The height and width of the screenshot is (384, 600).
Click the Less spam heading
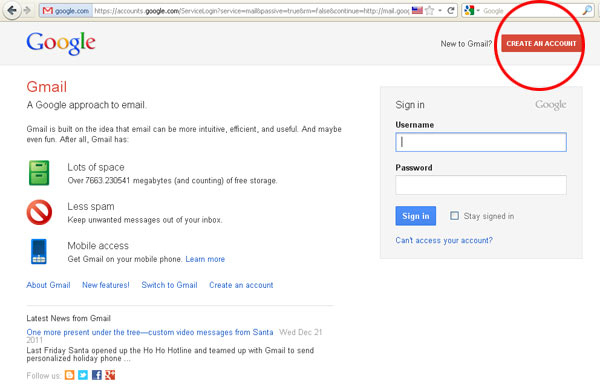pos(91,207)
